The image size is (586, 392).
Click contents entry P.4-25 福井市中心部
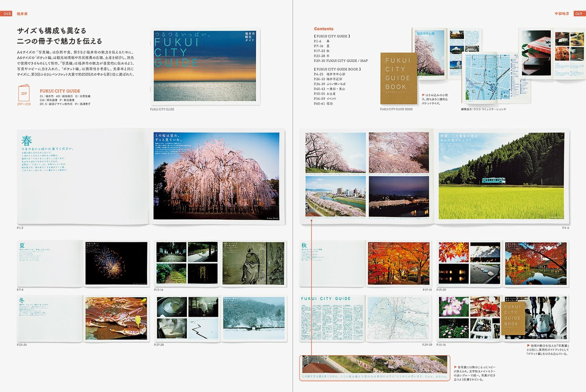pos(329,74)
